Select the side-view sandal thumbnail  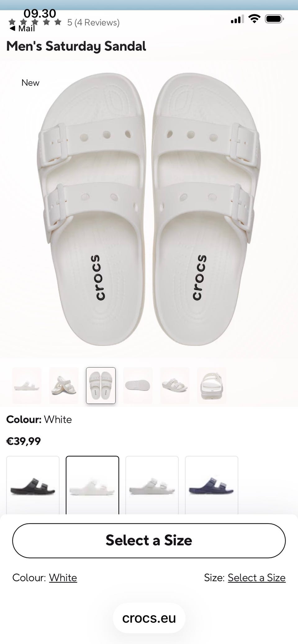(27, 386)
